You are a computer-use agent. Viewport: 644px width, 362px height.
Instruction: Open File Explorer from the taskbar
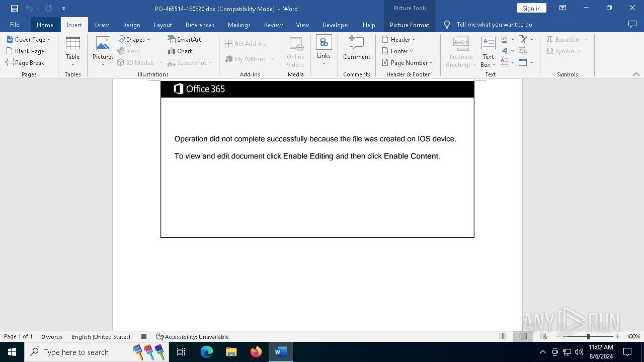(x=231, y=352)
